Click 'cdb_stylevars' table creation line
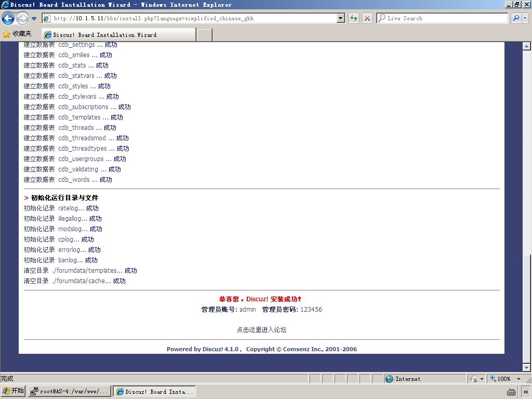 pos(71,96)
